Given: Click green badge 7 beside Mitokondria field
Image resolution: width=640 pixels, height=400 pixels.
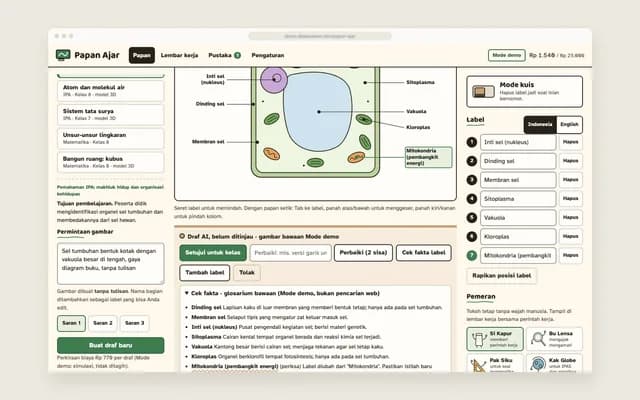Looking at the screenshot, I should 471,255.
